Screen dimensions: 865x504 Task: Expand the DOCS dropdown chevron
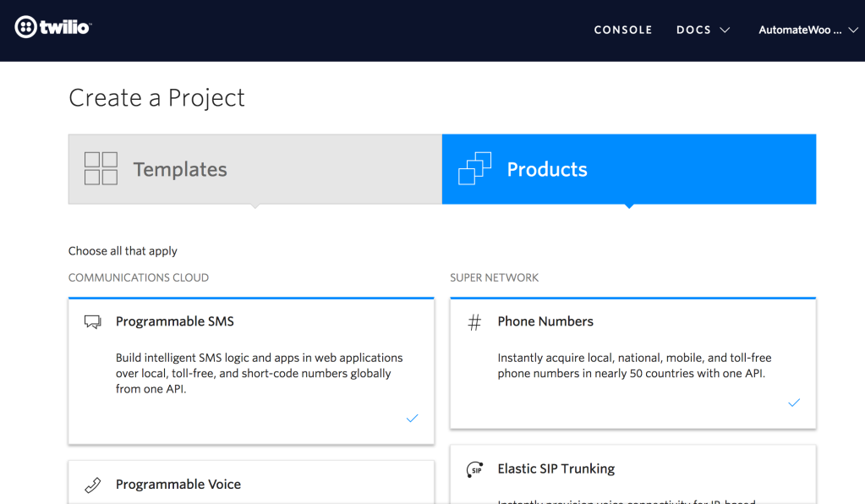pos(725,30)
